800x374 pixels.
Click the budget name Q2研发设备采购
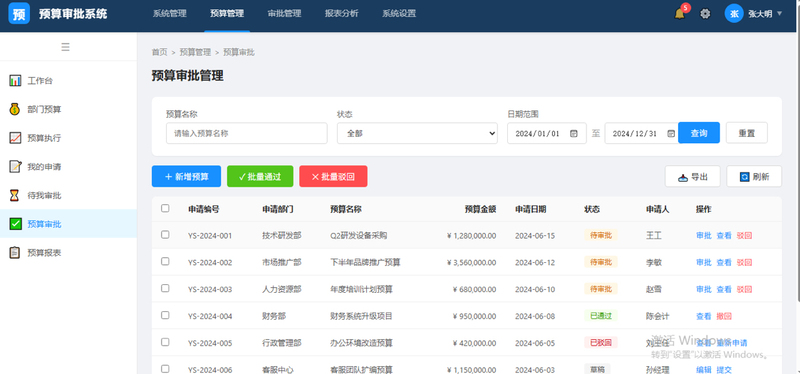pyautogui.click(x=359, y=236)
